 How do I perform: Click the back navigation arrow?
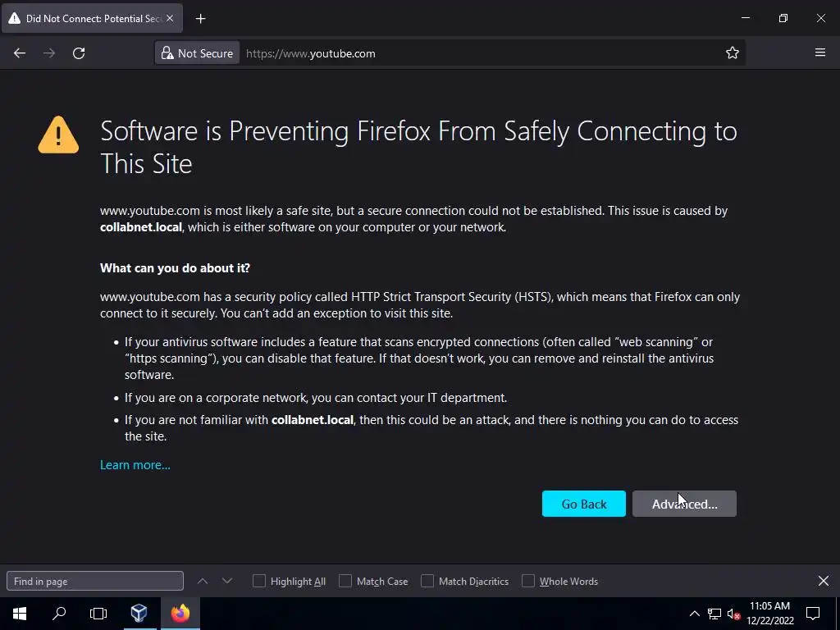coord(20,53)
